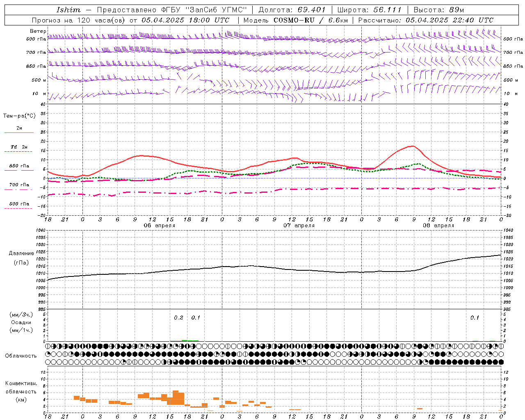Select the Конвективн. convective cloud label

click(21, 384)
